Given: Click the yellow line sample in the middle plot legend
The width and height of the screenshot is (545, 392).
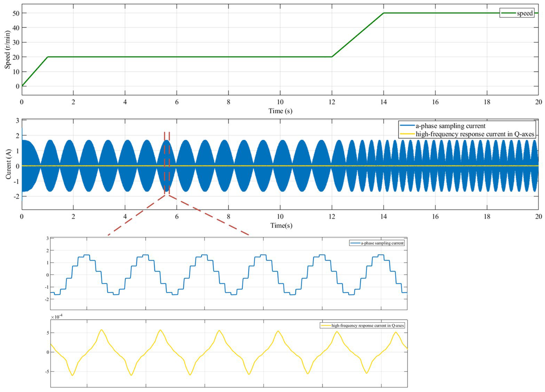Looking at the screenshot, I should pyautogui.click(x=408, y=134).
